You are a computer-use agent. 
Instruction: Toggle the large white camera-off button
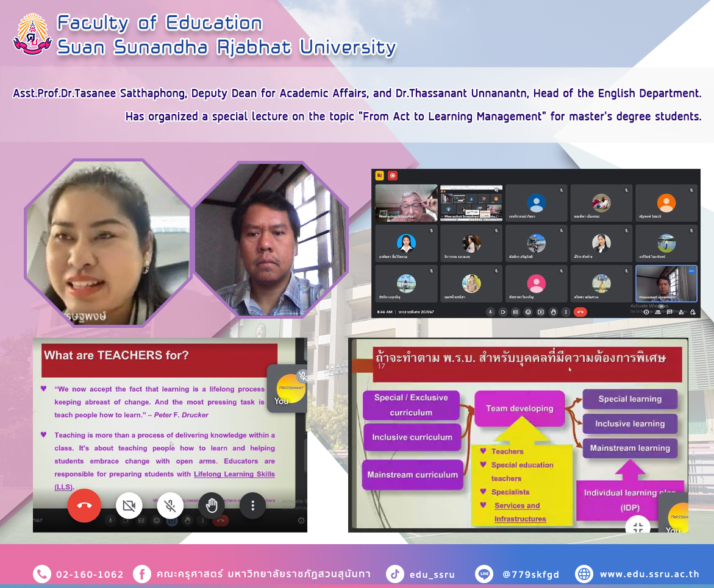tap(128, 505)
